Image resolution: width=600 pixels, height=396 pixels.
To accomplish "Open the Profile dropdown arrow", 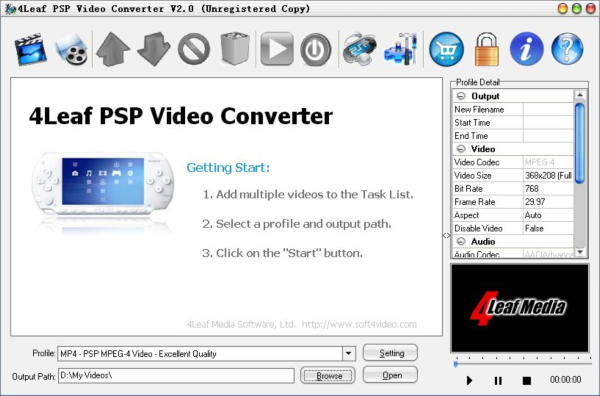I will click(349, 354).
